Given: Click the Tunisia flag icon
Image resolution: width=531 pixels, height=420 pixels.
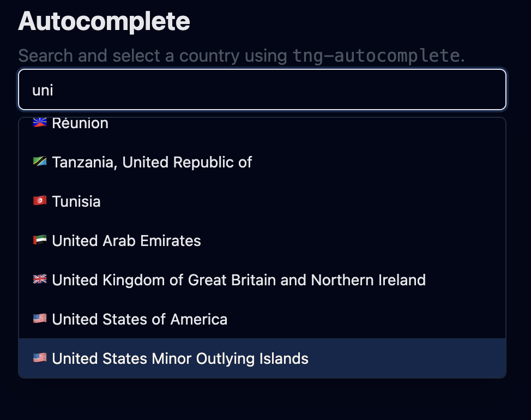Looking at the screenshot, I should tap(40, 201).
